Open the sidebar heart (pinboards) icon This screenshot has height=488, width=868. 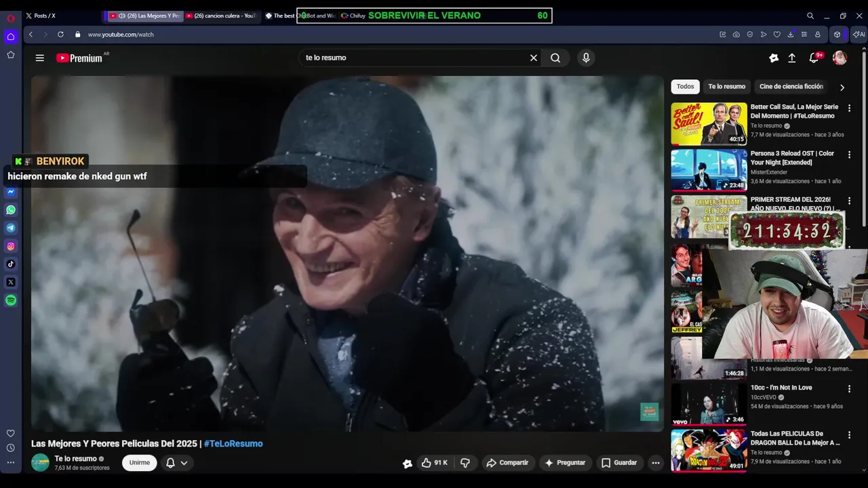(11, 433)
